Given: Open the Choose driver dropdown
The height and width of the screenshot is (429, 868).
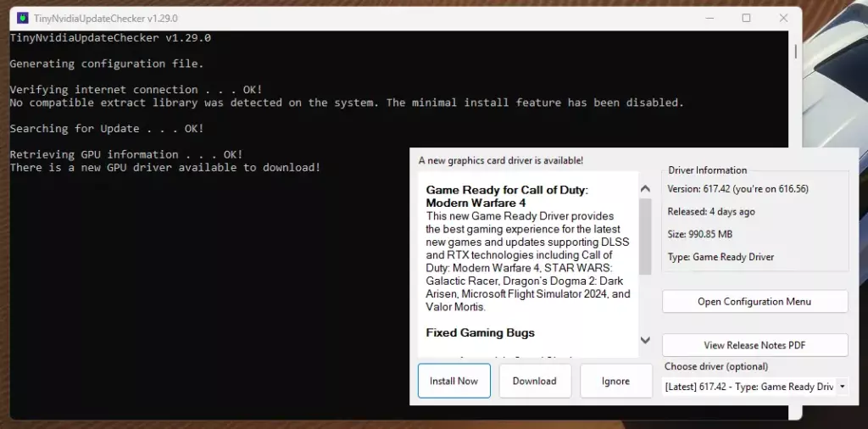Looking at the screenshot, I should tap(755, 387).
